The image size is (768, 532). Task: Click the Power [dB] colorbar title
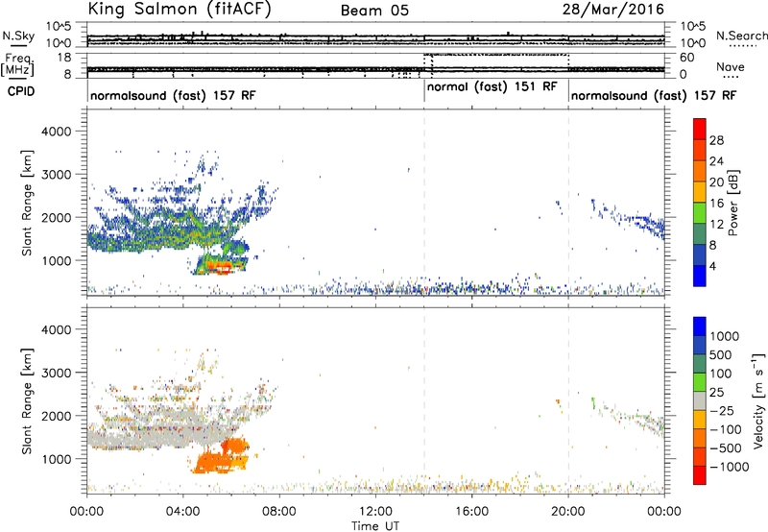coord(732,203)
